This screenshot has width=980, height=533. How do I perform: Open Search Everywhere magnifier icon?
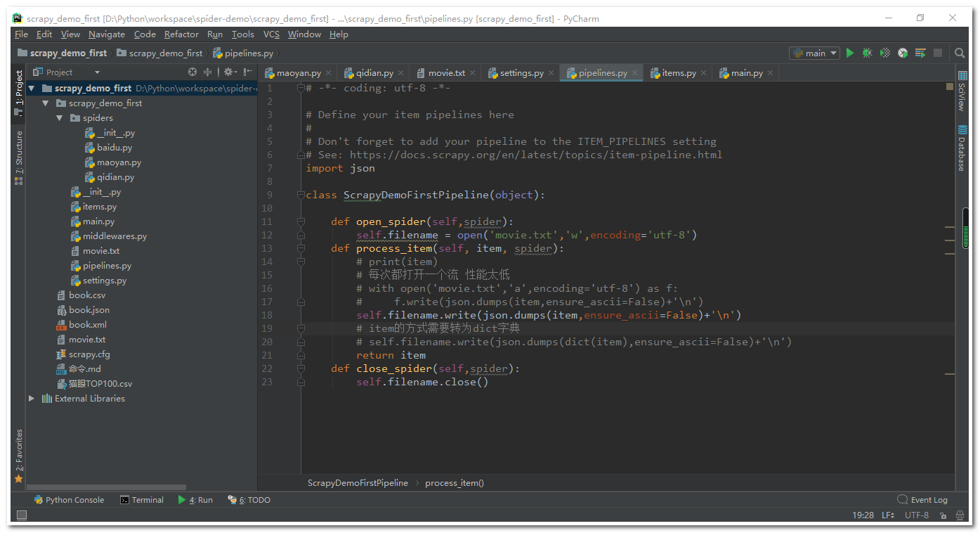[960, 53]
